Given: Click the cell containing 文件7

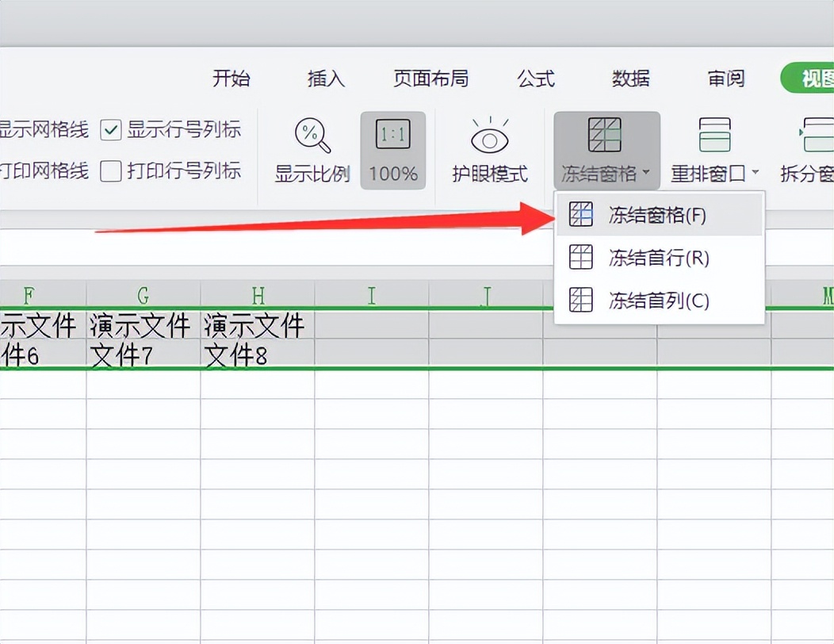Looking at the screenshot, I should [x=143, y=354].
